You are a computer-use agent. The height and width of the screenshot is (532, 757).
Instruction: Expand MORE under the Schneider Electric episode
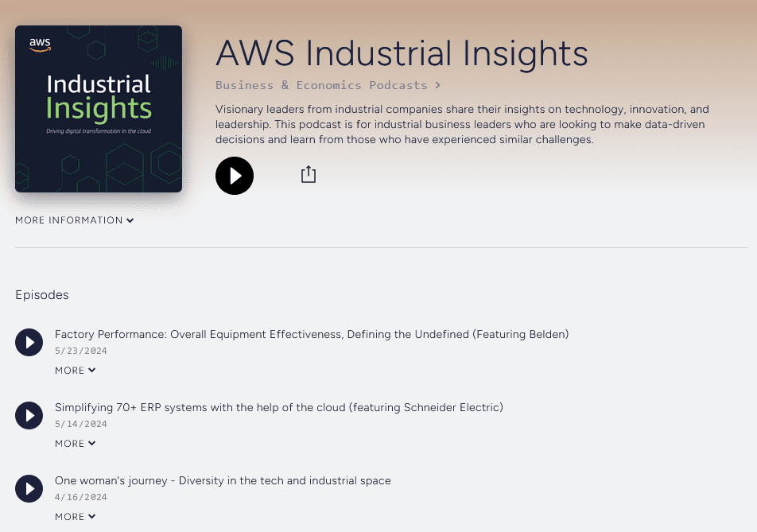[x=76, y=443]
